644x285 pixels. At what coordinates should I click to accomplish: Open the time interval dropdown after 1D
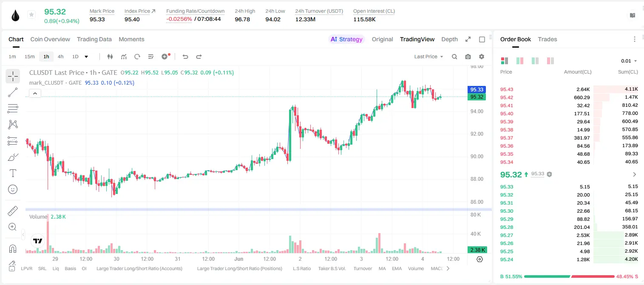point(86,57)
